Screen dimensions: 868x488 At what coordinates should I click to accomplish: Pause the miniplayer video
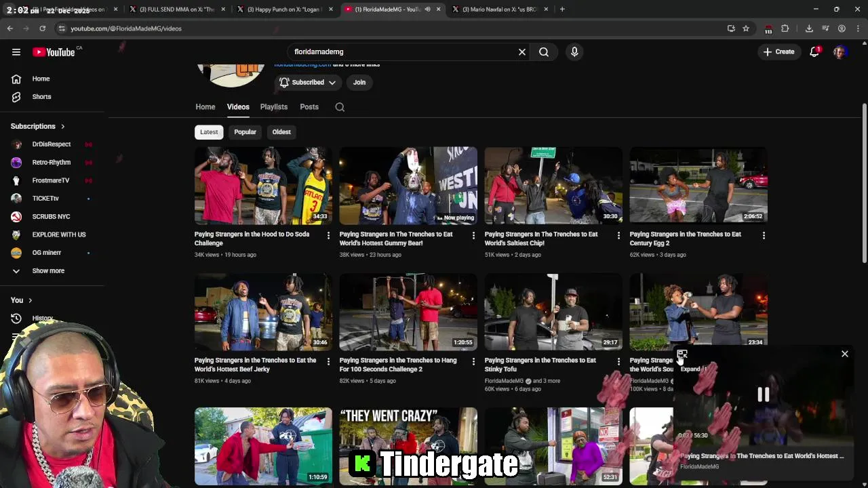(x=764, y=394)
